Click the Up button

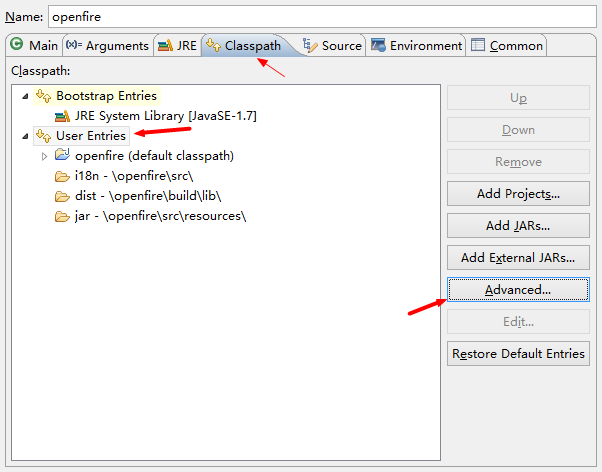(518, 98)
